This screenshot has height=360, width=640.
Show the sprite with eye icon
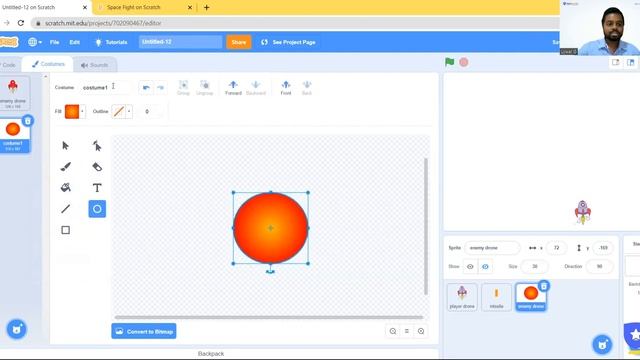[x=470, y=267]
